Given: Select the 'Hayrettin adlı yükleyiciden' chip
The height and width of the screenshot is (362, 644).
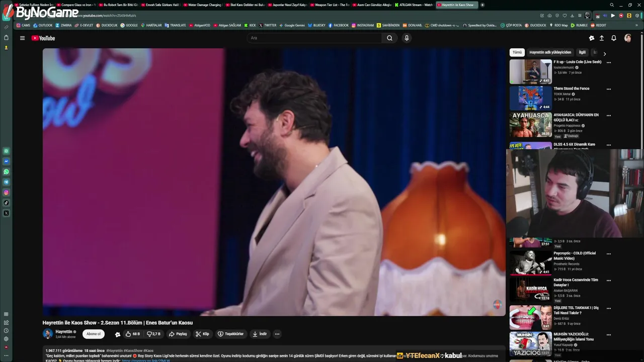Looking at the screenshot, I should (550, 52).
